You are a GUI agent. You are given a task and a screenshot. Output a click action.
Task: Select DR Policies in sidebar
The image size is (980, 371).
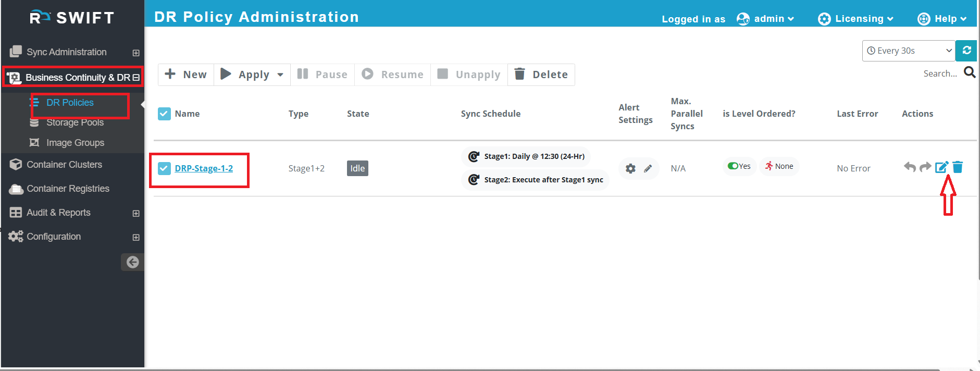tap(70, 103)
